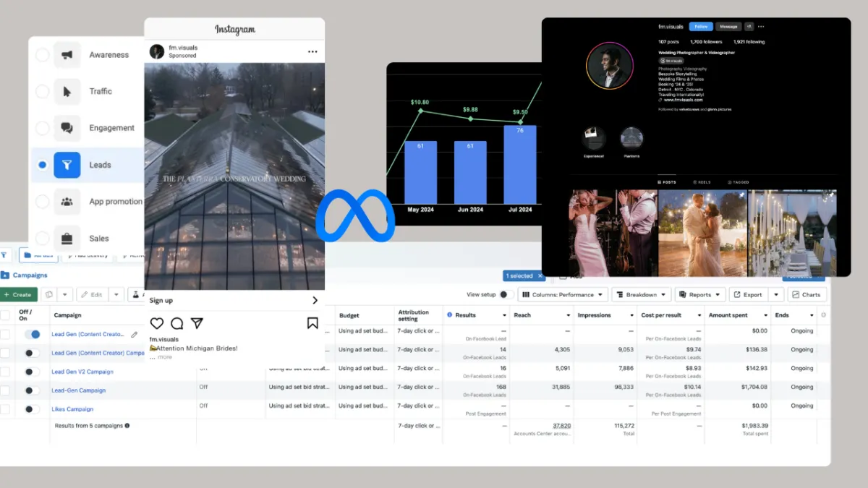Open the Experience story highlight
Screen dimensions: 868x488
[595, 138]
